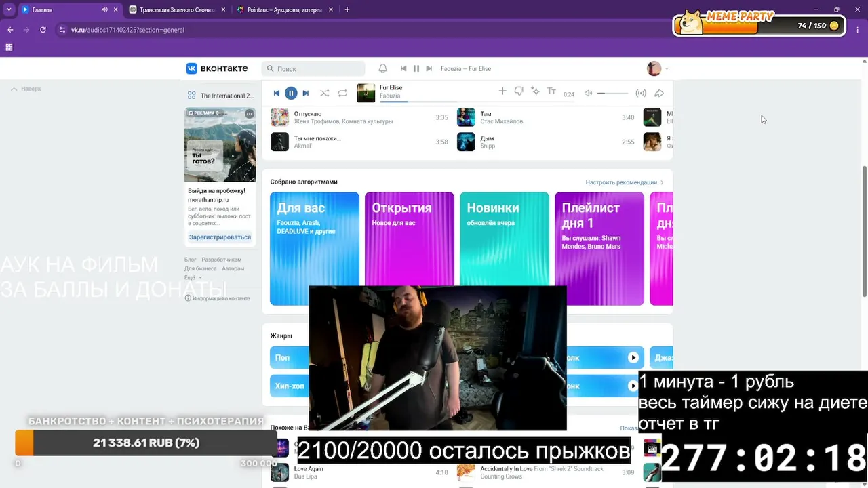The image size is (868, 488).
Task: Play the track Отпускаю
Action: tap(279, 117)
